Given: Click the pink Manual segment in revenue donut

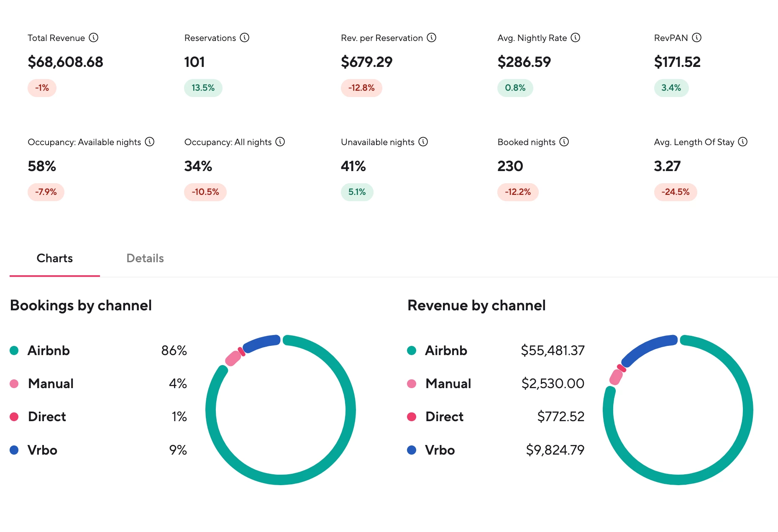Looking at the screenshot, I should (x=616, y=377).
